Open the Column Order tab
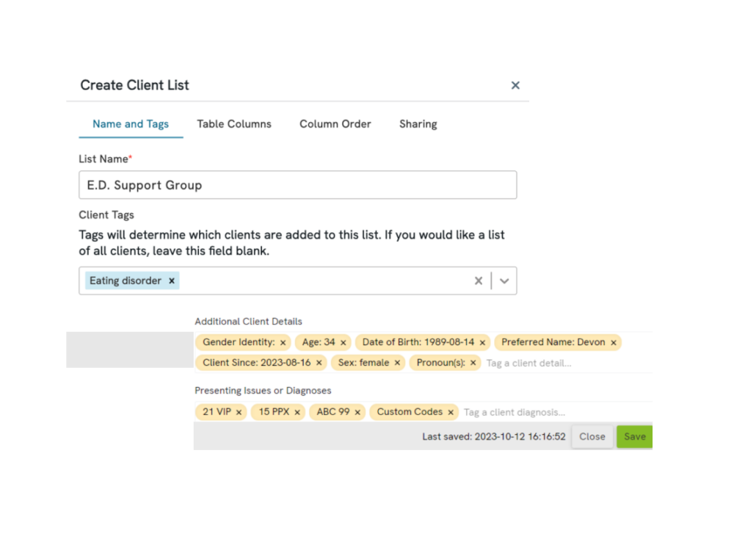 click(335, 124)
